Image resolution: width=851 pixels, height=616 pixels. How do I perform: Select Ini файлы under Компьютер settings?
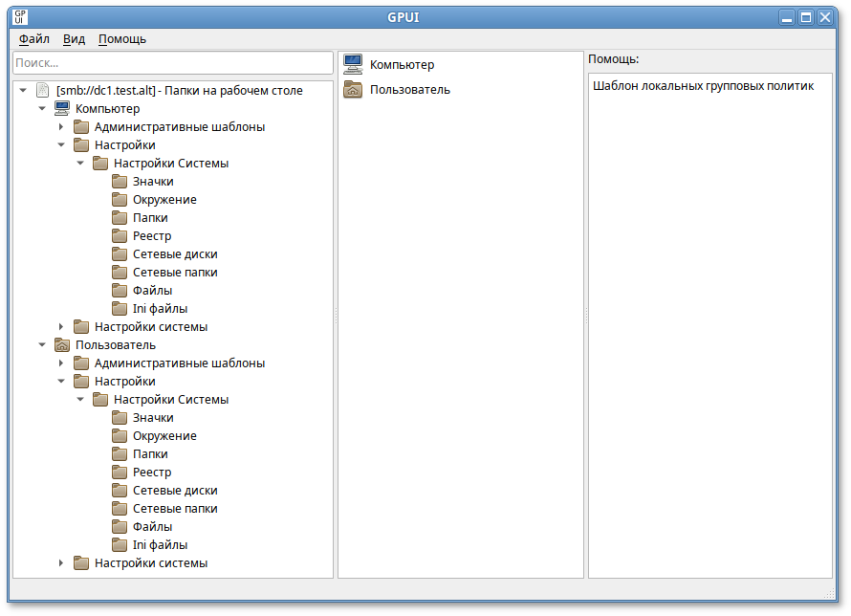point(160,309)
